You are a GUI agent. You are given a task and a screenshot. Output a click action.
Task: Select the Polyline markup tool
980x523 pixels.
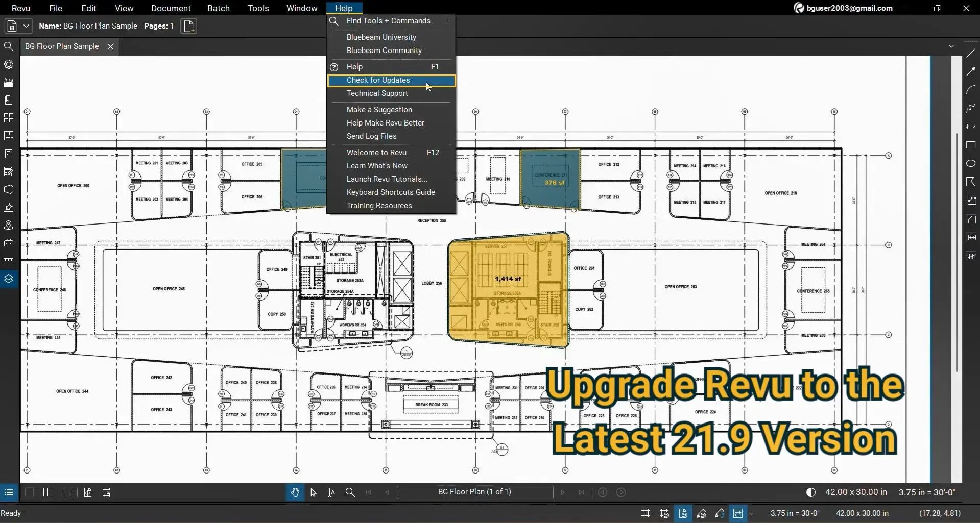[971, 108]
